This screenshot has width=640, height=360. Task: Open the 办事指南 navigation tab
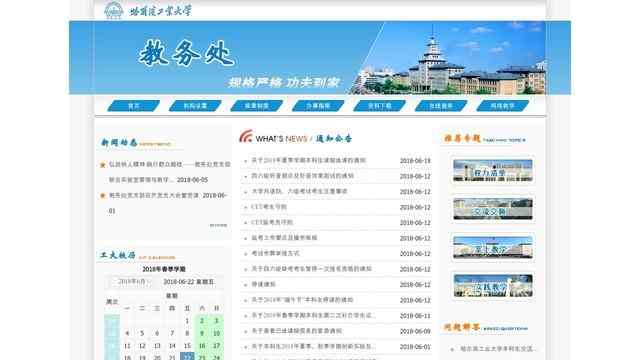318,106
